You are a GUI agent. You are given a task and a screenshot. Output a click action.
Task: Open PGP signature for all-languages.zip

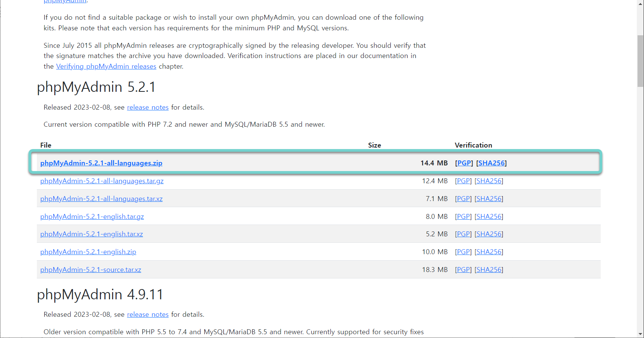coord(464,163)
